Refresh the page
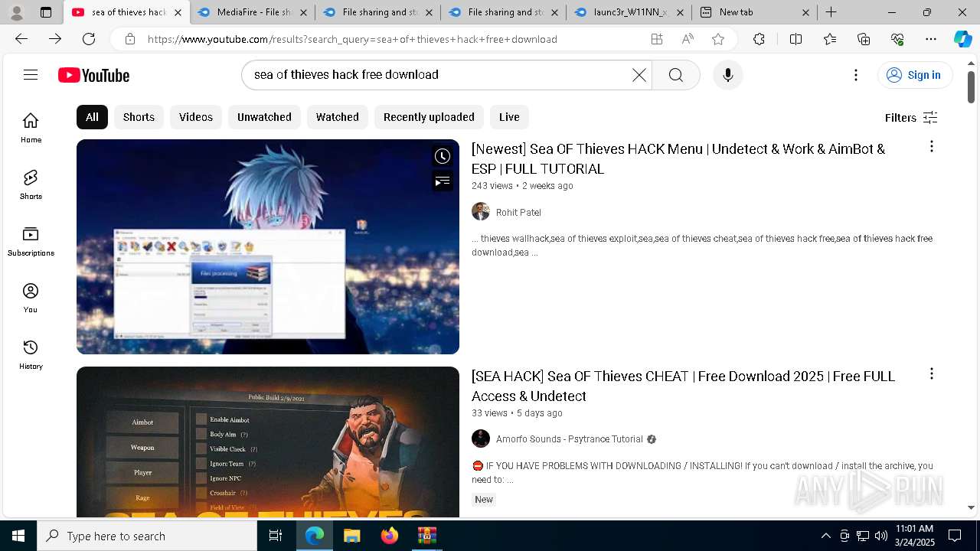Viewport: 980px width, 551px height. pos(89,39)
